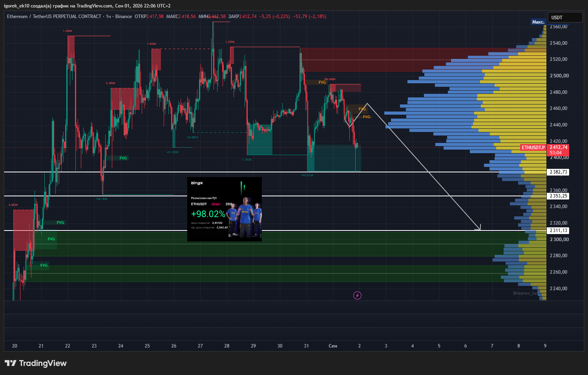
Task: Click the МАКС value 2 418,56
Action: [x=187, y=16]
